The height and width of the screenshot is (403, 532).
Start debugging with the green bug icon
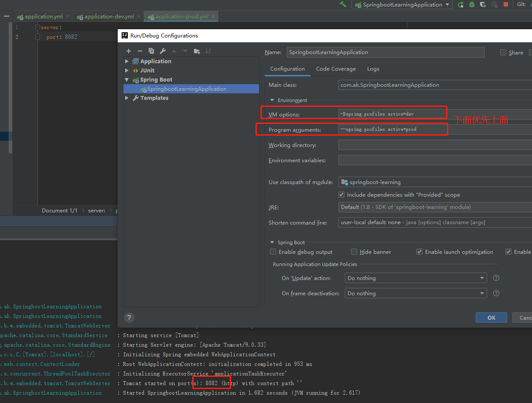point(472,4)
